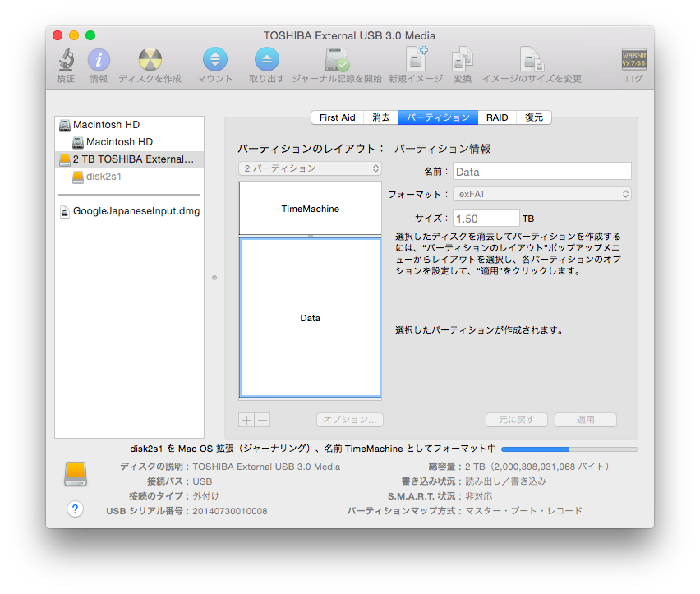The width and height of the screenshot is (700, 594).
Task: Open the Log toolbar icon
Action: [634, 59]
